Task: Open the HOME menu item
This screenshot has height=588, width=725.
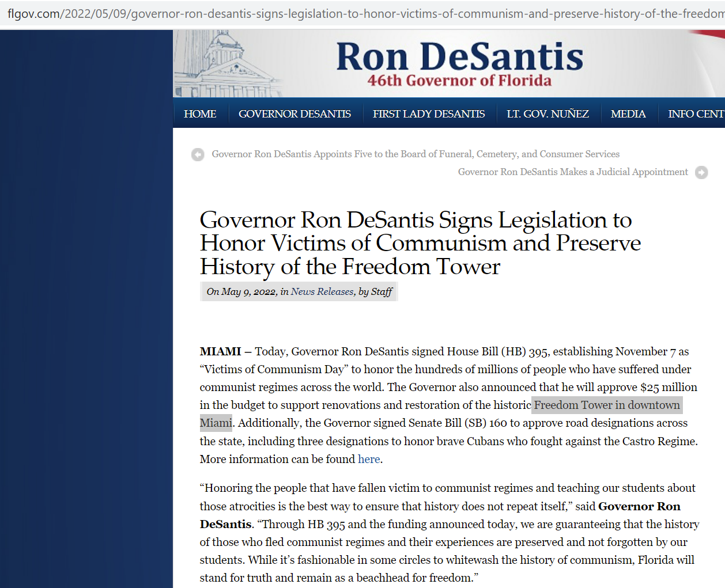Action: click(200, 114)
